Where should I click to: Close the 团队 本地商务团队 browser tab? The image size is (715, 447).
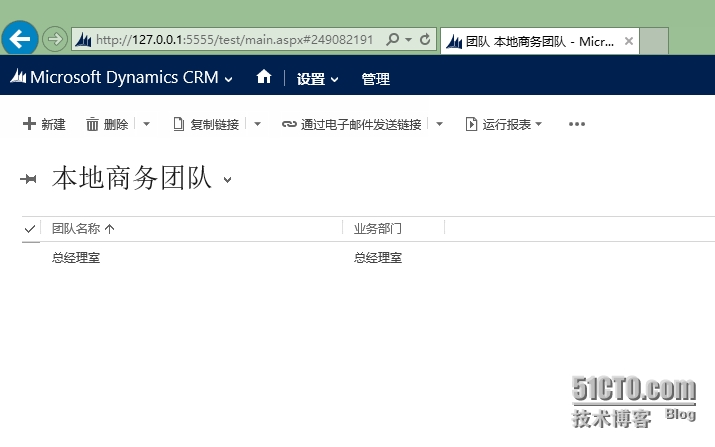coord(629,42)
